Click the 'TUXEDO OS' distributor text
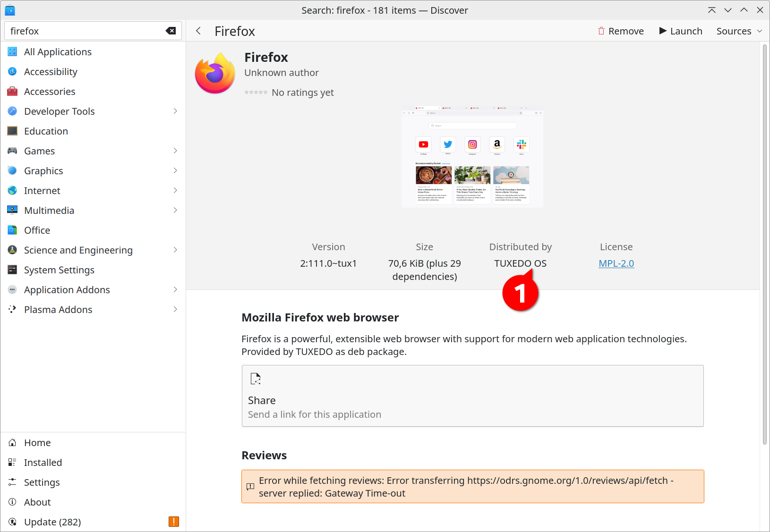The height and width of the screenshot is (532, 770). [x=520, y=264]
